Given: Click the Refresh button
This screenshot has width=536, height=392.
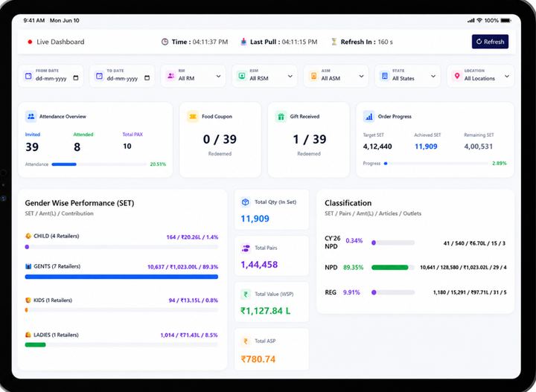Looking at the screenshot, I should pos(490,42).
